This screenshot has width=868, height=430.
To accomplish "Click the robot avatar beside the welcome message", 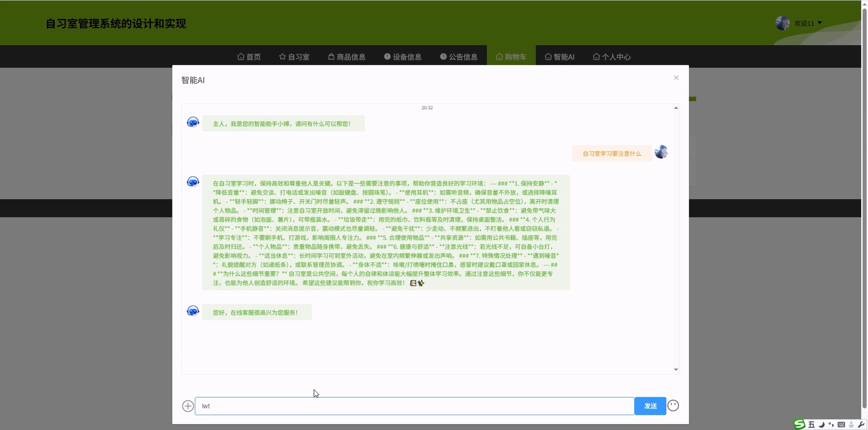I will click(193, 122).
